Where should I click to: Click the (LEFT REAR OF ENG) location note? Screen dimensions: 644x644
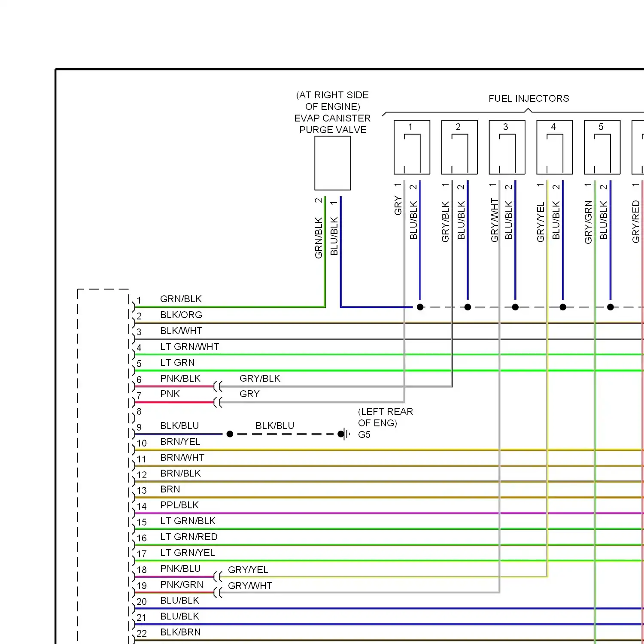386,417
